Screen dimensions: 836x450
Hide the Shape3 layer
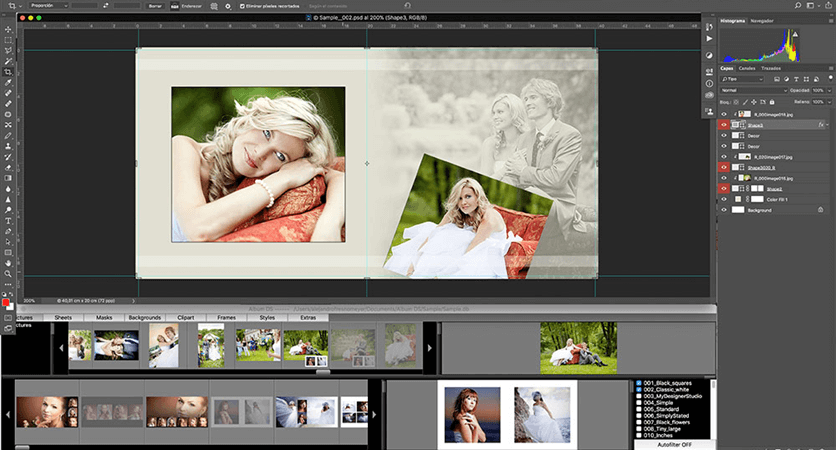(x=724, y=125)
